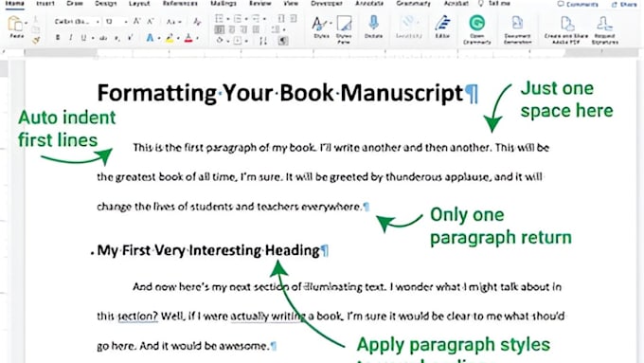Click the Document Generation icon
The image size is (644, 363).
click(x=517, y=23)
